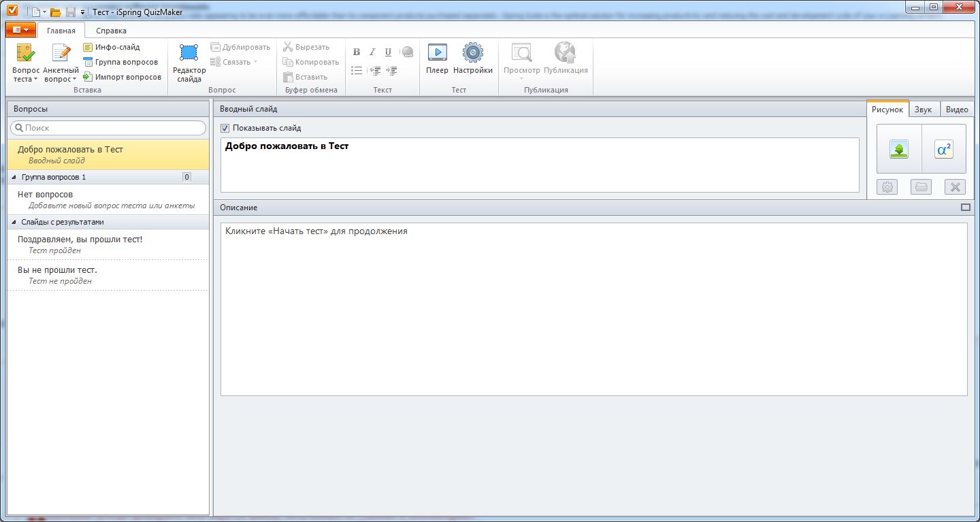The width and height of the screenshot is (980, 522).
Task: Expand the Вопрос теста dropdown
Action: (x=25, y=79)
